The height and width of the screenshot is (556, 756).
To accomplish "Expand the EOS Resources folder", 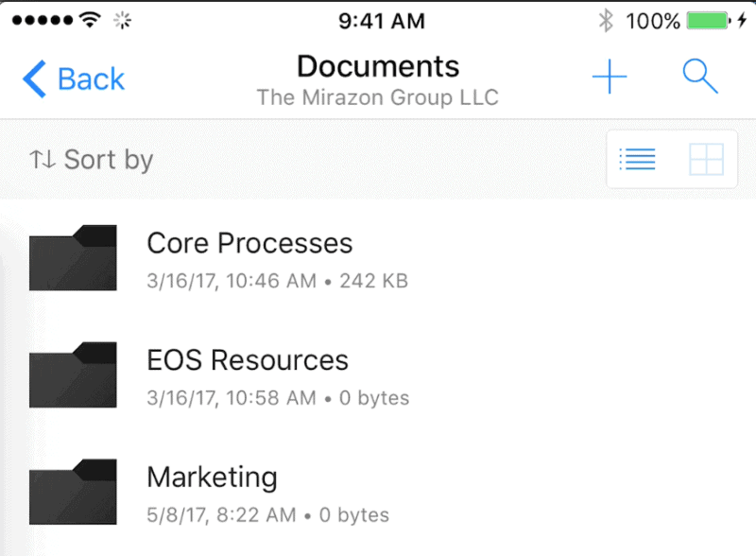I will pos(247,360).
